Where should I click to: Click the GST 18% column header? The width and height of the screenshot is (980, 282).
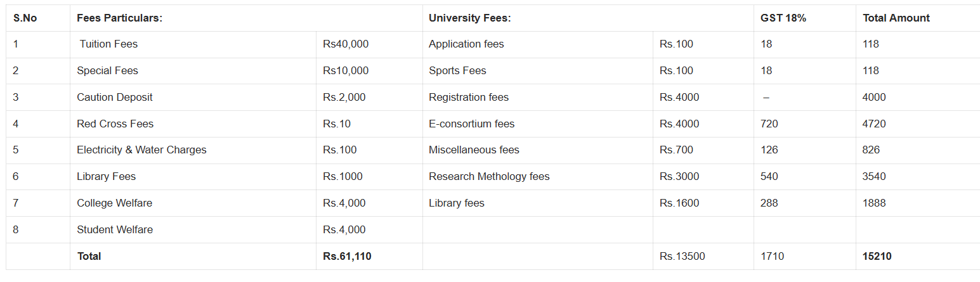click(x=783, y=18)
